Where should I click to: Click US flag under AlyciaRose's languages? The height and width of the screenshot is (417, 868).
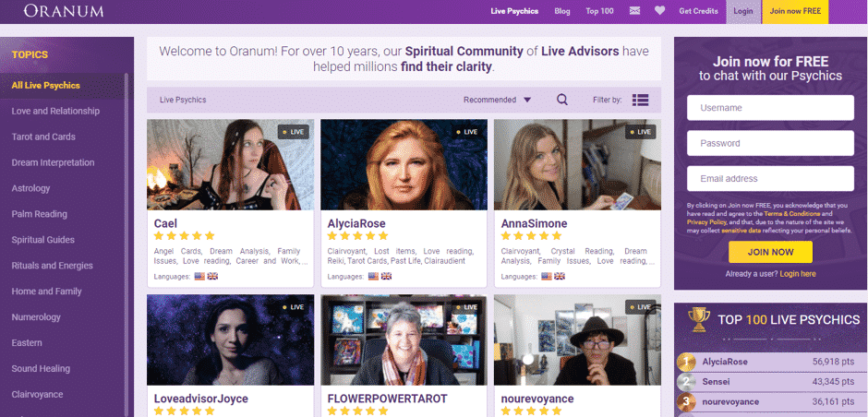(x=373, y=276)
